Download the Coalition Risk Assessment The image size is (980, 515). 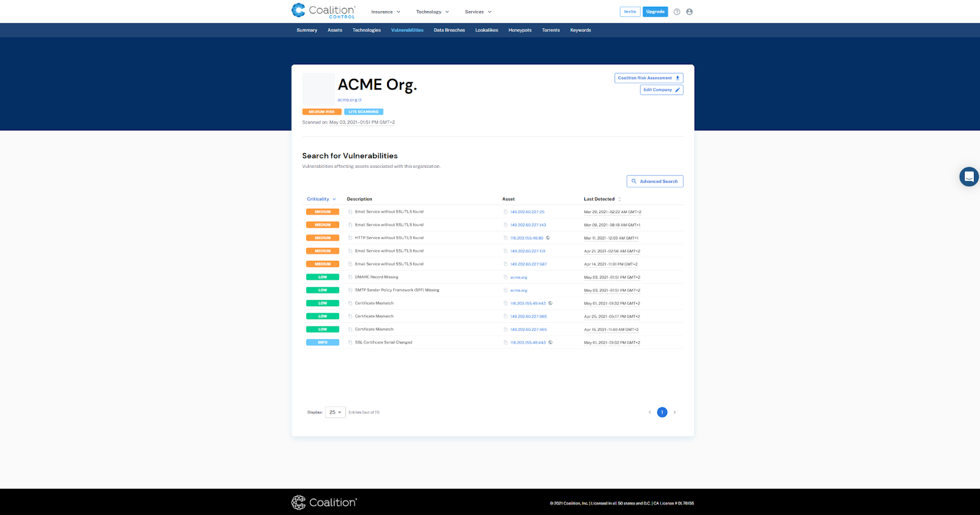(x=649, y=78)
